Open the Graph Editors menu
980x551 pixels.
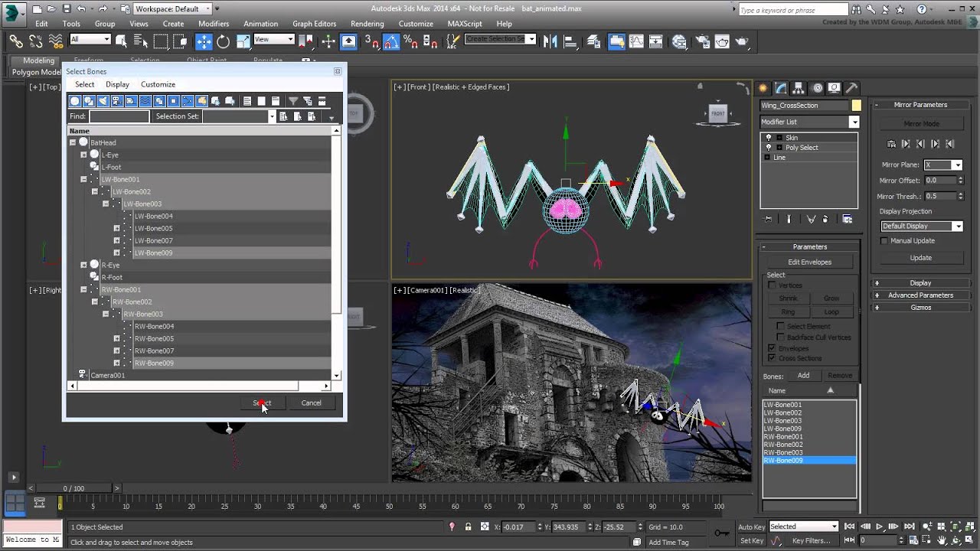pos(314,24)
